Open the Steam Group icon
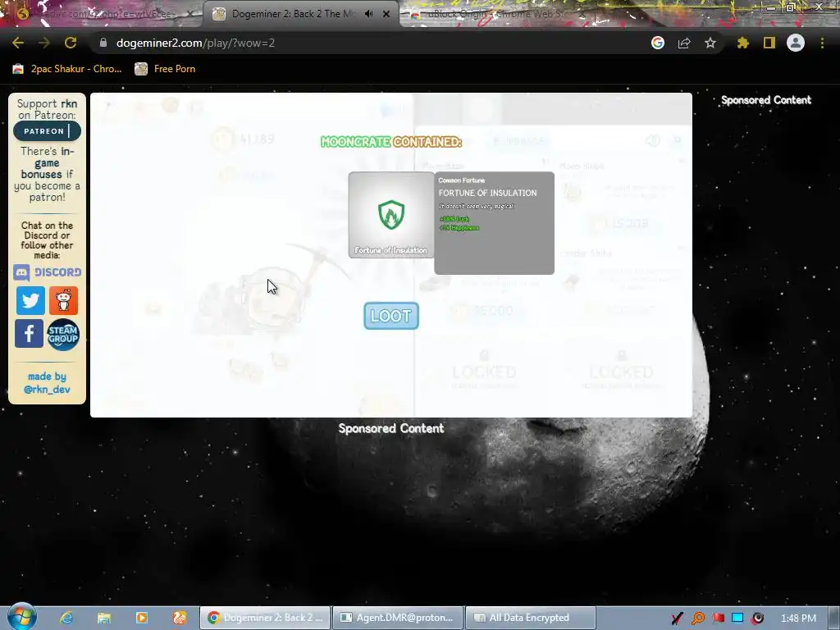The height and width of the screenshot is (630, 840). (x=62, y=335)
